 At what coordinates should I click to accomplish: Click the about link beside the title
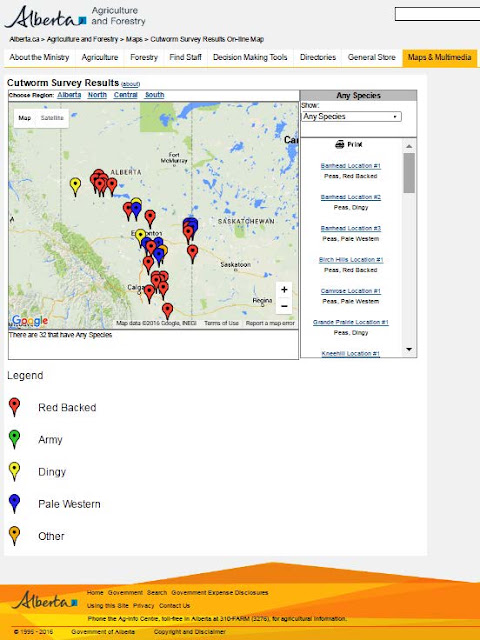(x=131, y=84)
